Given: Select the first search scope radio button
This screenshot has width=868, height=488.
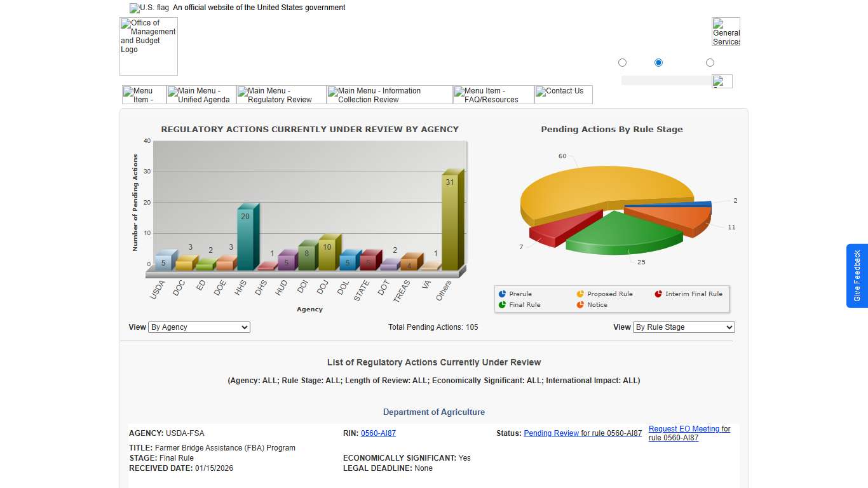Looking at the screenshot, I should point(622,62).
